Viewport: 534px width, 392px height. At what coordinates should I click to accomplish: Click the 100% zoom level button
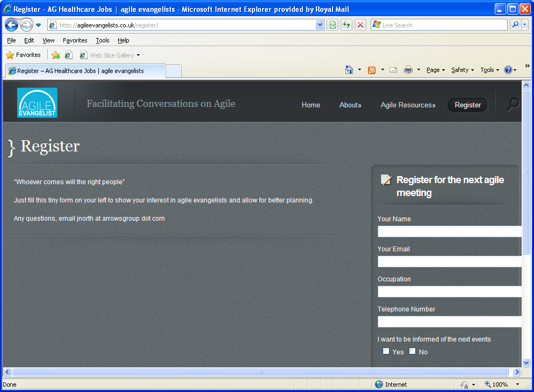[496, 384]
